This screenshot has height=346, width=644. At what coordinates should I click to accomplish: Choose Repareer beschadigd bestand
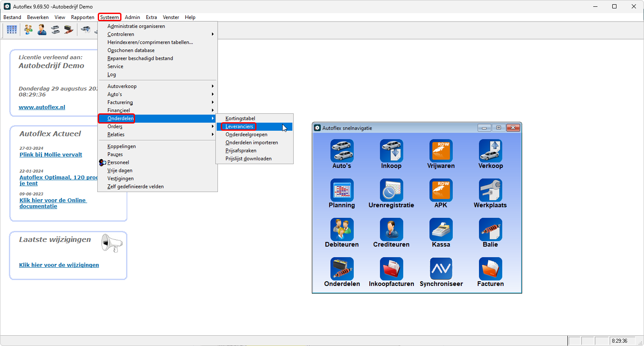(x=157, y=58)
